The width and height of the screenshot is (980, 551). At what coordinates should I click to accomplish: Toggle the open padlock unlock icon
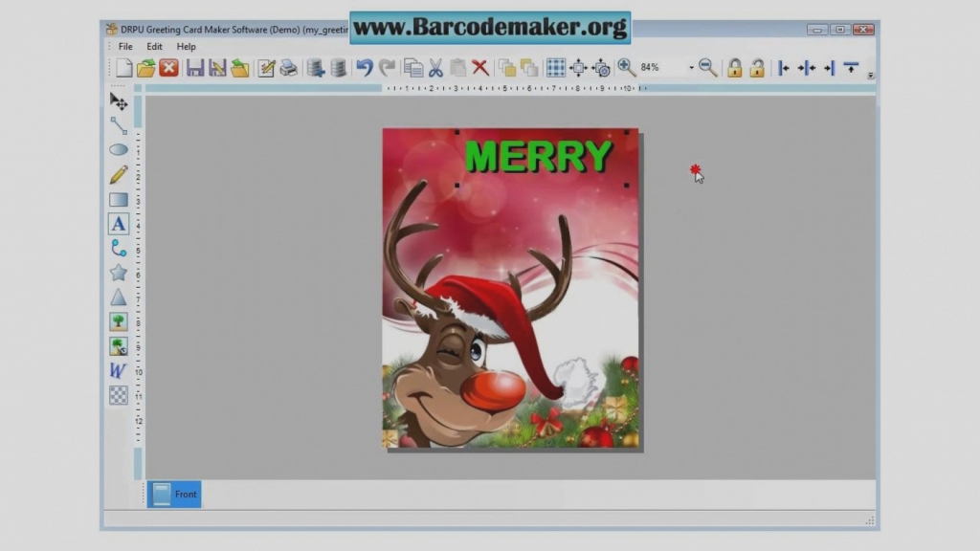(757, 68)
